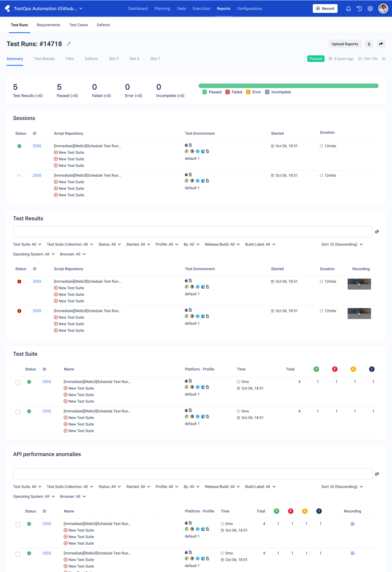Viewport: 392px width, 572px height.
Task: Click the green passed progress bar
Action: point(288,86)
